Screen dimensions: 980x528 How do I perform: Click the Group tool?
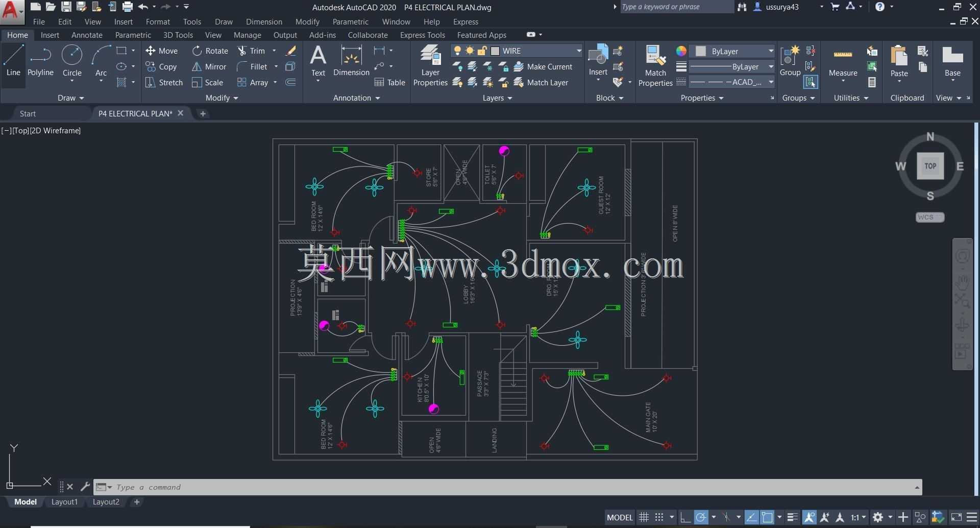tap(790, 60)
